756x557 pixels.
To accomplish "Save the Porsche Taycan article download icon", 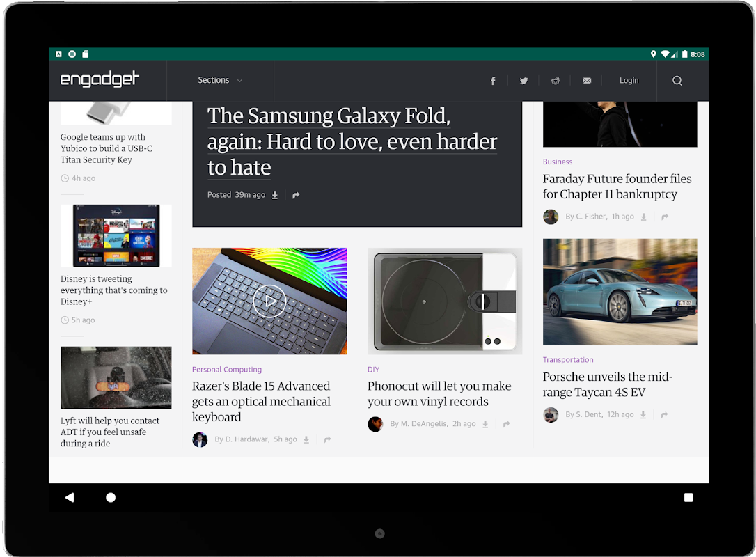I will pyautogui.click(x=643, y=415).
